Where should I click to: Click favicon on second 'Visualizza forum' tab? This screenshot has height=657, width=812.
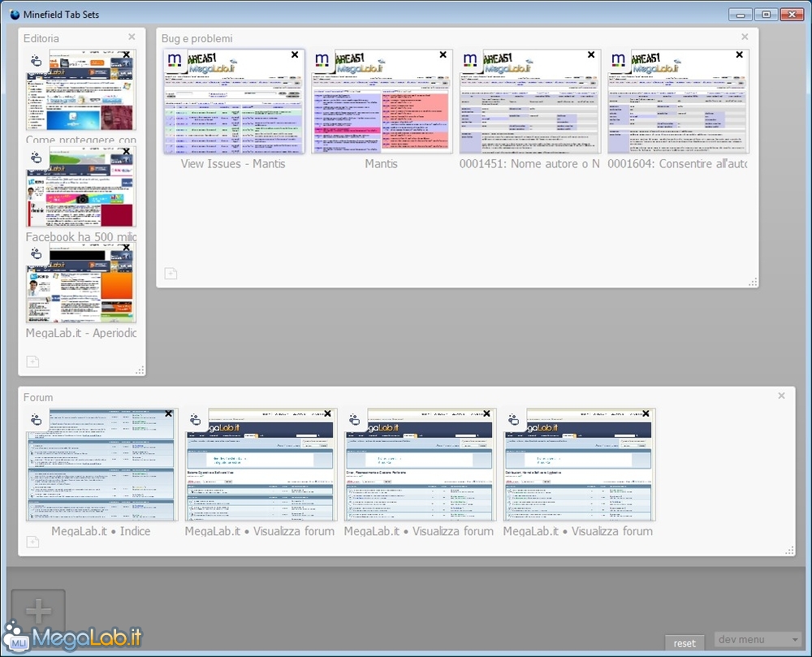click(x=354, y=420)
